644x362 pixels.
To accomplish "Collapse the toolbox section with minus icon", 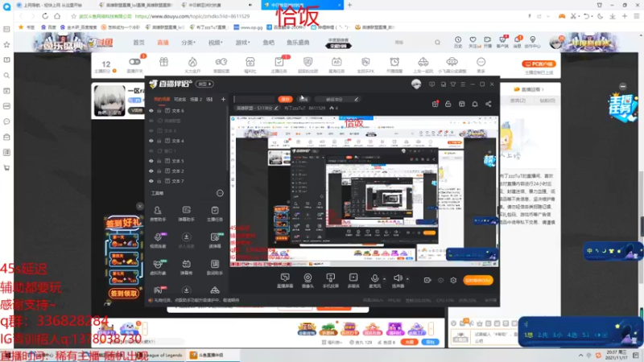I will point(220,193).
